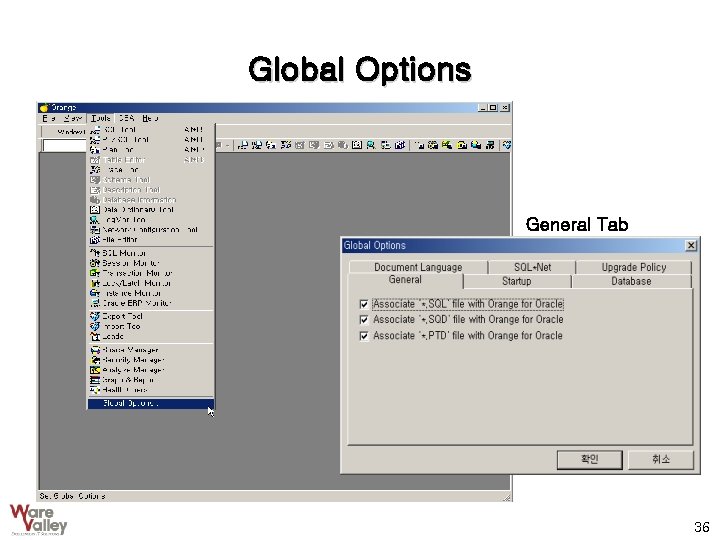Choose PL/SQL Tool entry in Tools menu

151,140
